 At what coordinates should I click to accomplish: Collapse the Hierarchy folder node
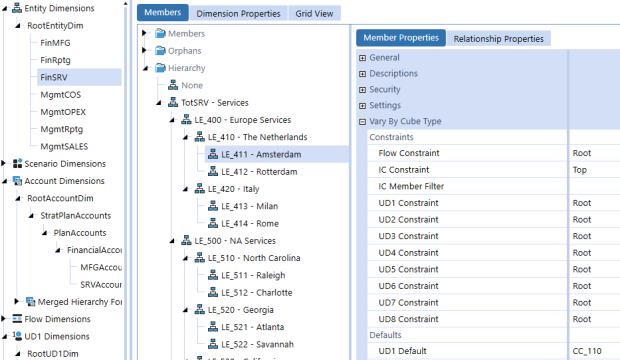coord(146,68)
